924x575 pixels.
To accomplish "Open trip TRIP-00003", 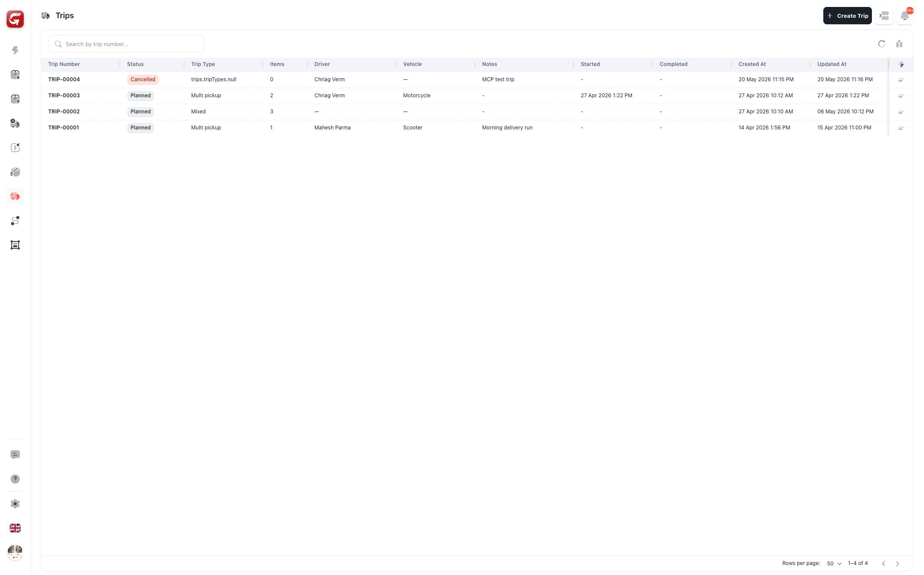I will 64,96.
